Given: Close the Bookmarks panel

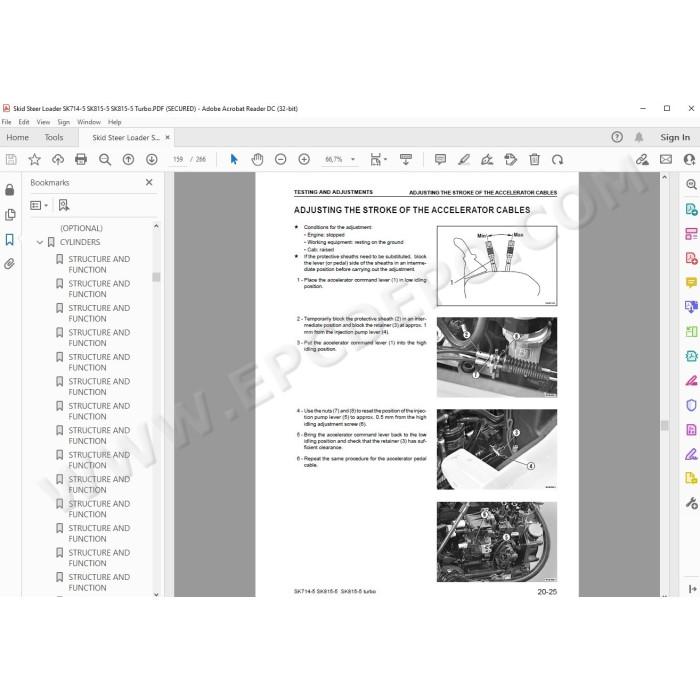Looking at the screenshot, I should click(149, 182).
